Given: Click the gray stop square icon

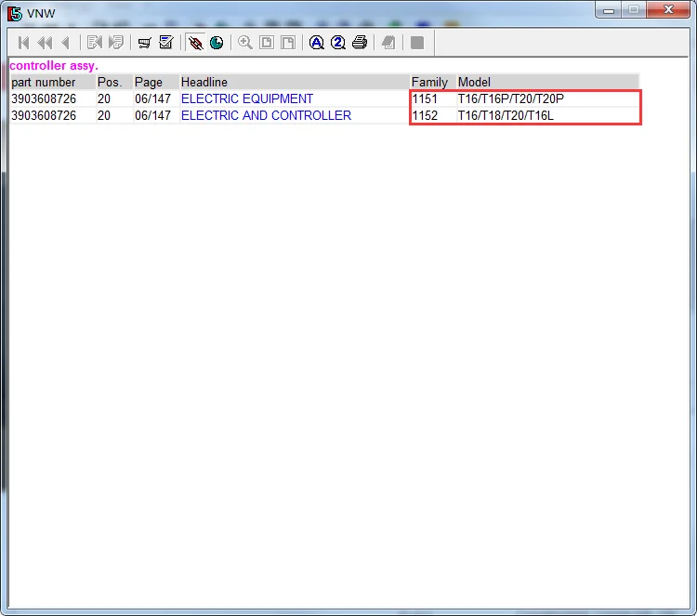Looking at the screenshot, I should (417, 43).
